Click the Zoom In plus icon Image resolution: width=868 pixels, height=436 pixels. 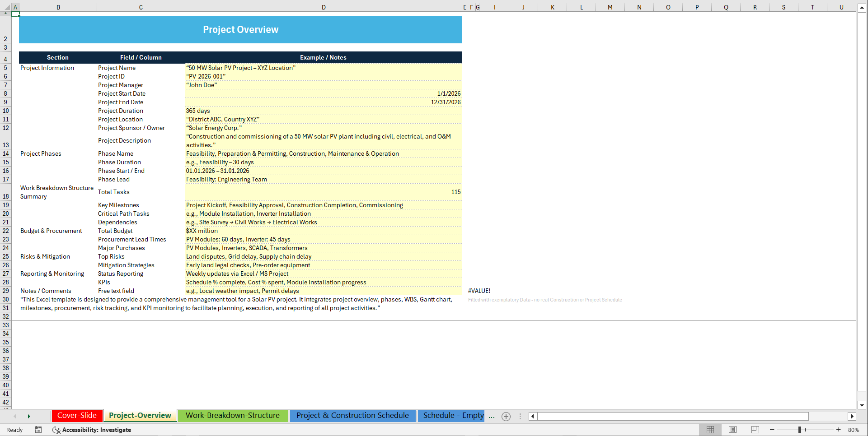click(x=839, y=430)
